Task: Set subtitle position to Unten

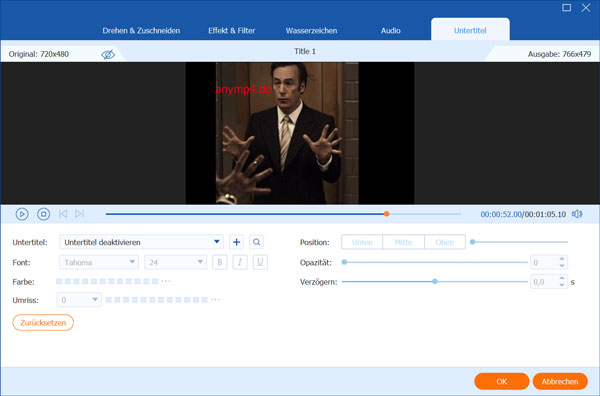Action: [362, 242]
